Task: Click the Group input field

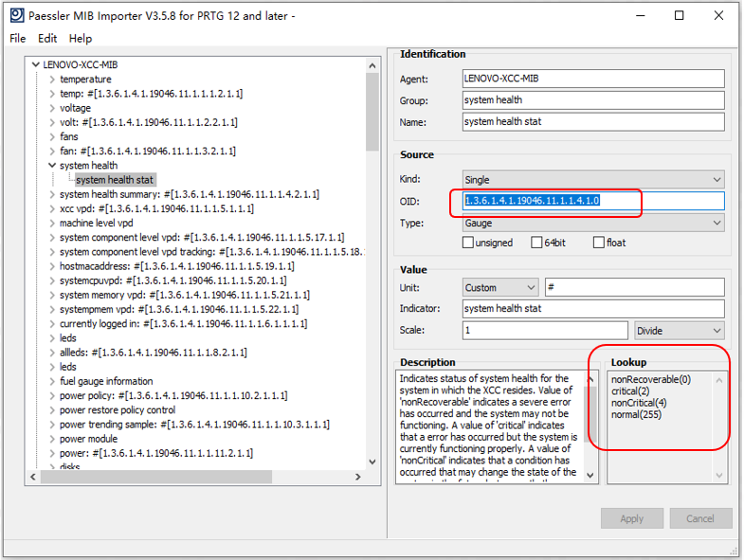Action: click(x=593, y=100)
